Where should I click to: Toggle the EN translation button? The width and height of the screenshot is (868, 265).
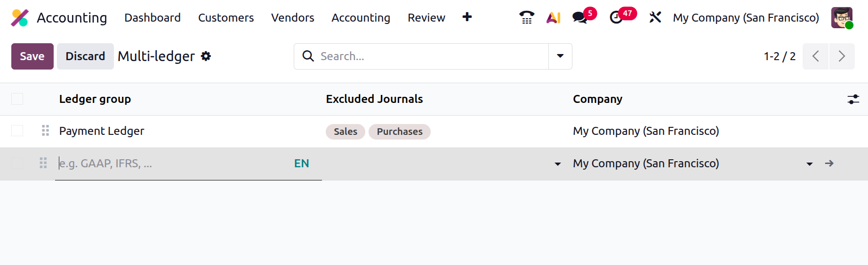coord(301,164)
